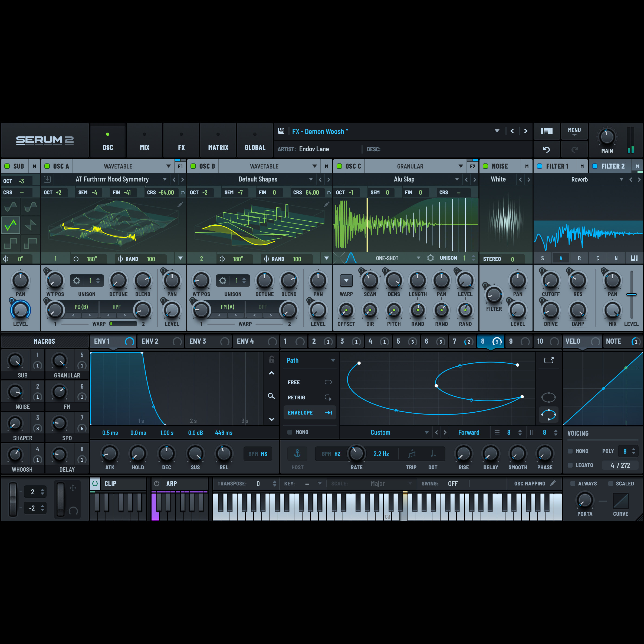Screen dimensions: 644x644
Task: Toggle the CLIP power button
Action: pos(95,483)
